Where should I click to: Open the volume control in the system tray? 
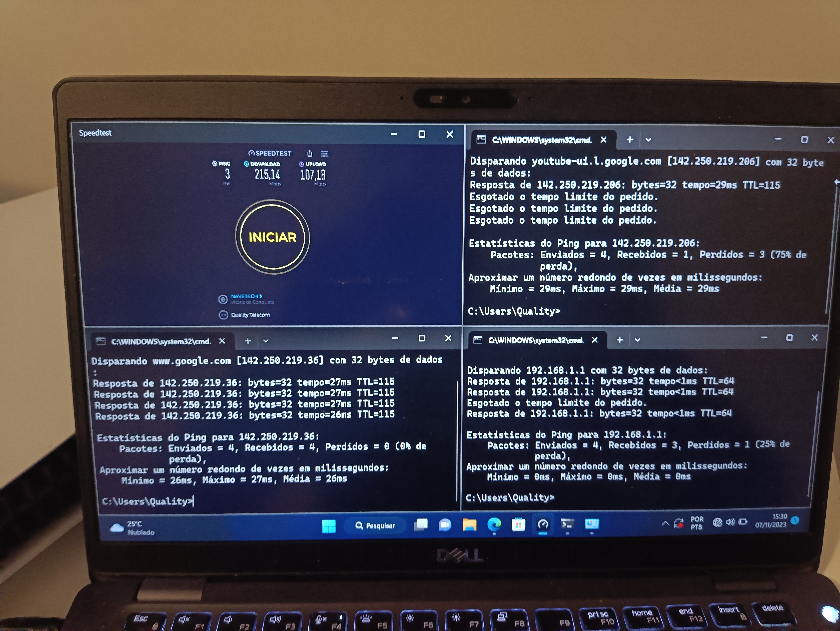[x=730, y=522]
